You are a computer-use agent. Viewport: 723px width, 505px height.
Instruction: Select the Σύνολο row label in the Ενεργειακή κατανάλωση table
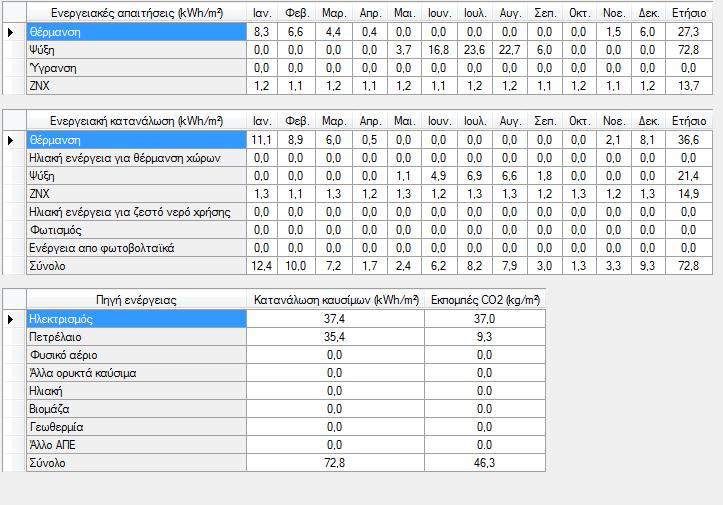coord(136,266)
